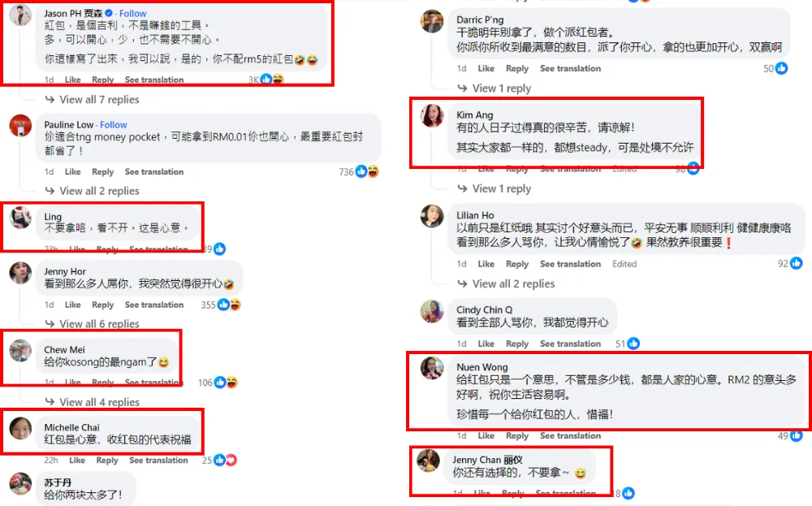The width and height of the screenshot is (812, 506).
Task: Click the like icon beside 92 on Lilian Ho's comment
Action: pos(796,264)
